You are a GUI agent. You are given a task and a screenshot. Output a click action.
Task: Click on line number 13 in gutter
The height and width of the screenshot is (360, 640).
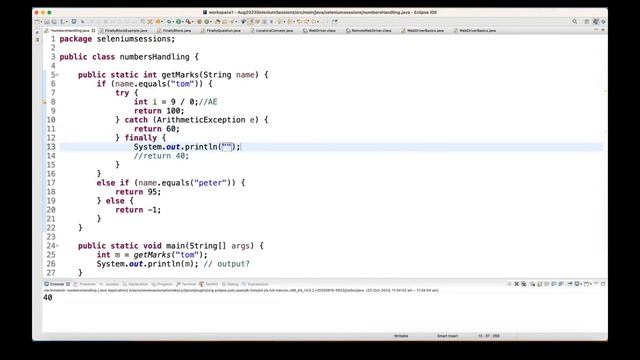pos(51,147)
